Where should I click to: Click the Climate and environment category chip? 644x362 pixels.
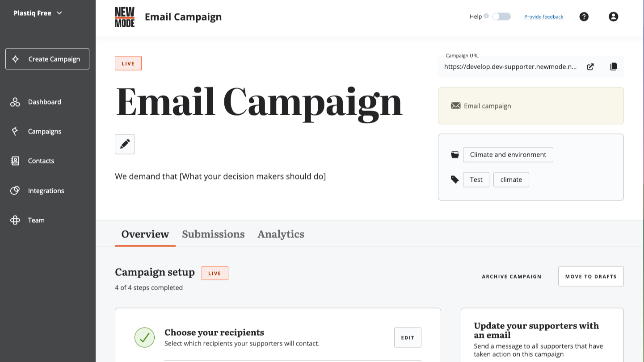click(508, 155)
